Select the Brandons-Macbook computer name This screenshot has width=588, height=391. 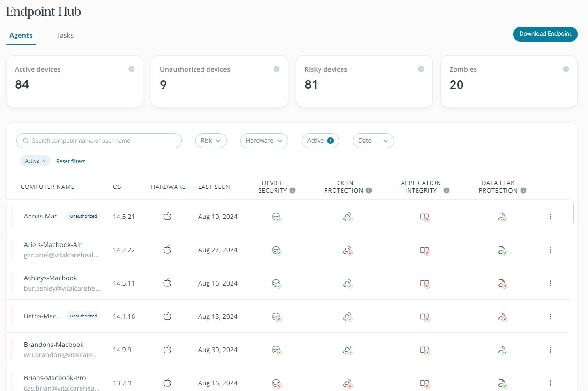point(54,345)
